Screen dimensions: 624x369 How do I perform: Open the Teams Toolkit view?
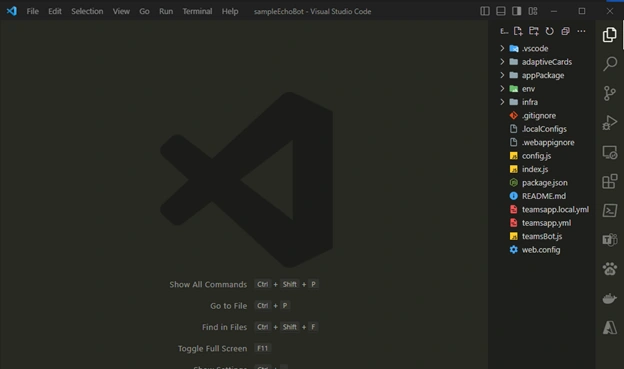610,240
